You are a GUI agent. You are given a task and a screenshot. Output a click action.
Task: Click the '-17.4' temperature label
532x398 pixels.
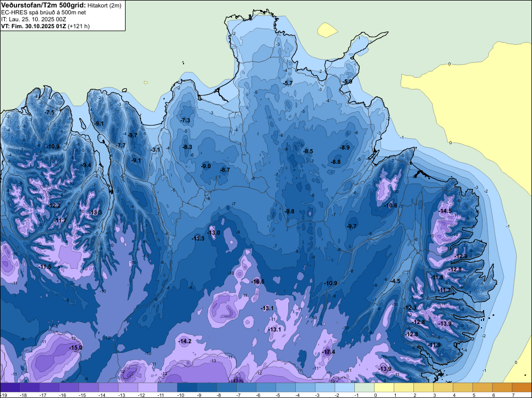[328, 352]
